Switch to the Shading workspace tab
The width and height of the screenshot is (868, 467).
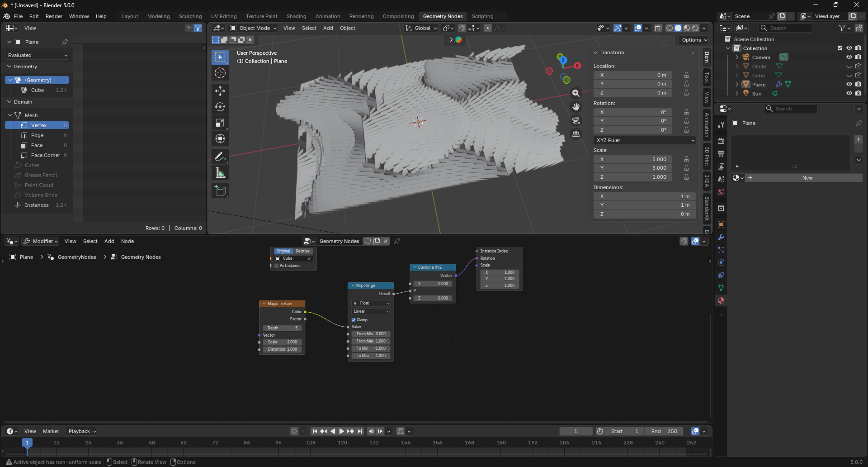[296, 16]
